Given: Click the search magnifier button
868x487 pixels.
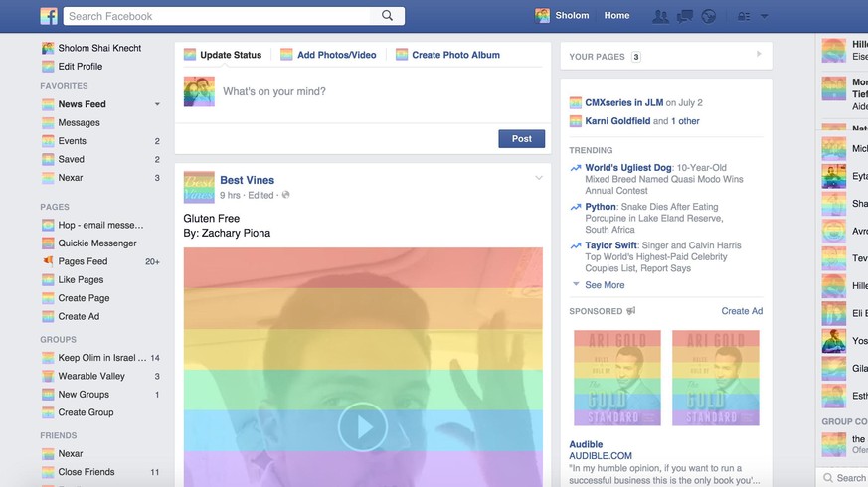Looking at the screenshot, I should click(x=387, y=16).
